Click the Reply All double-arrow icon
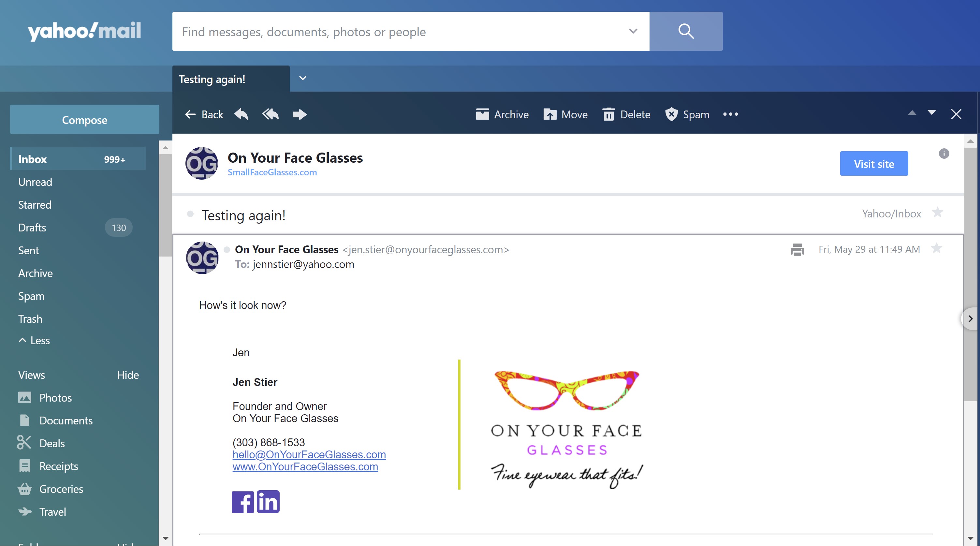980x546 pixels. pos(271,114)
